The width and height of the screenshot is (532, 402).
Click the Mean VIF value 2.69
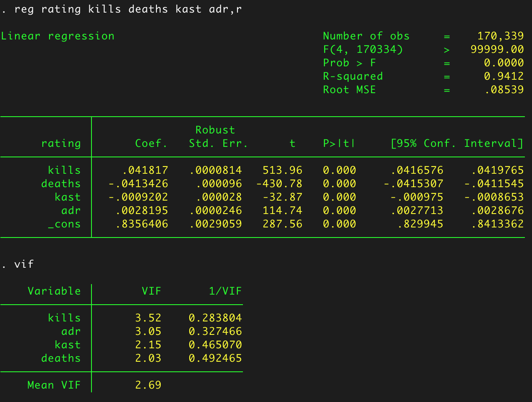(x=148, y=385)
